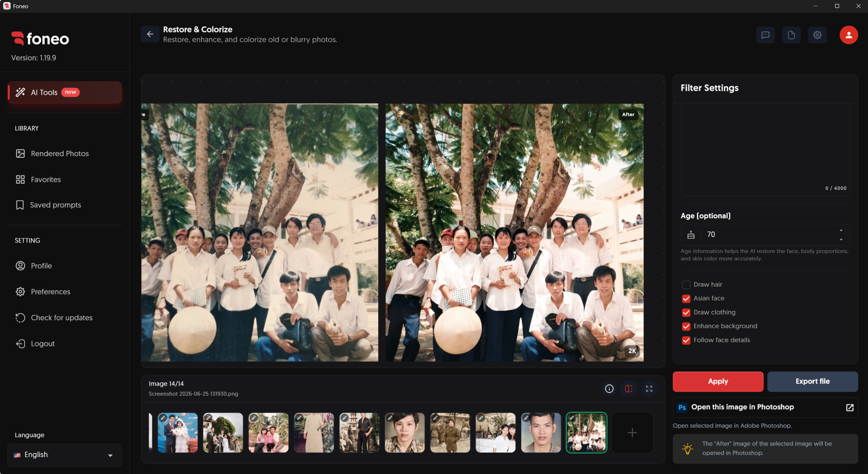Image resolution: width=868 pixels, height=474 pixels.
Task: Increase age with the up stepper arrow
Action: pos(841,230)
